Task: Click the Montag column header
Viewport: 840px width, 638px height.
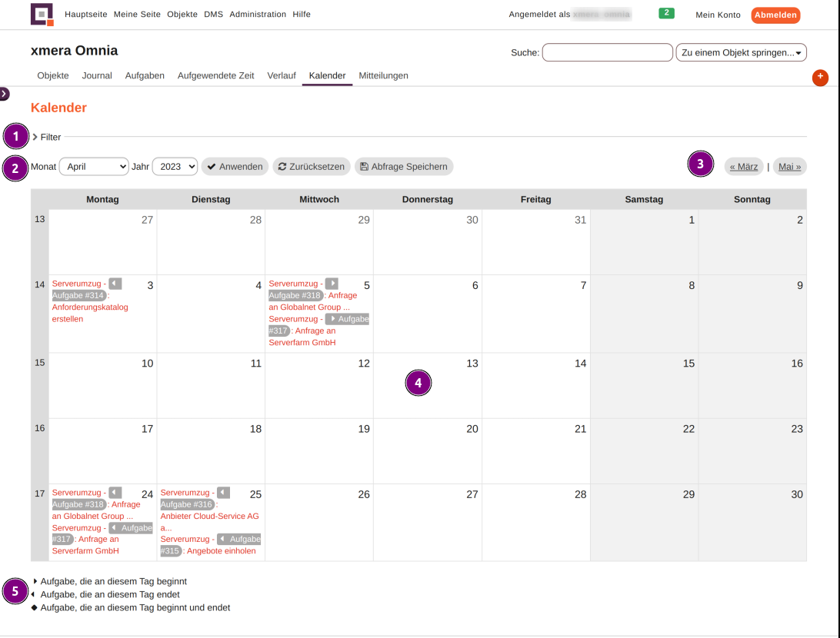Action: tap(102, 199)
